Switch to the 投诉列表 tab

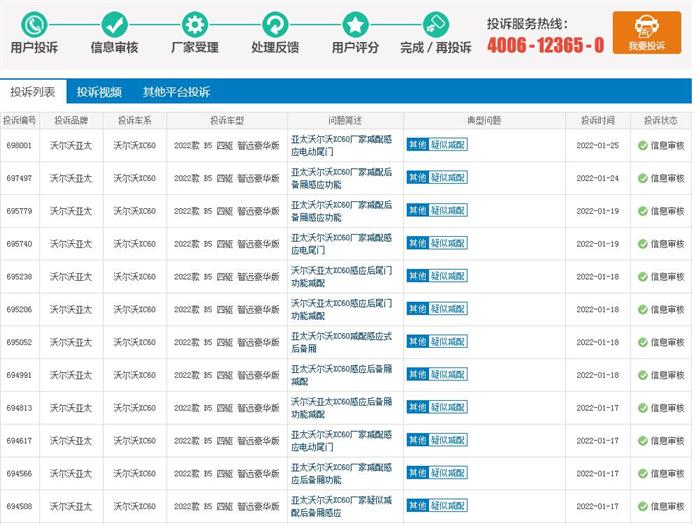pos(33,92)
